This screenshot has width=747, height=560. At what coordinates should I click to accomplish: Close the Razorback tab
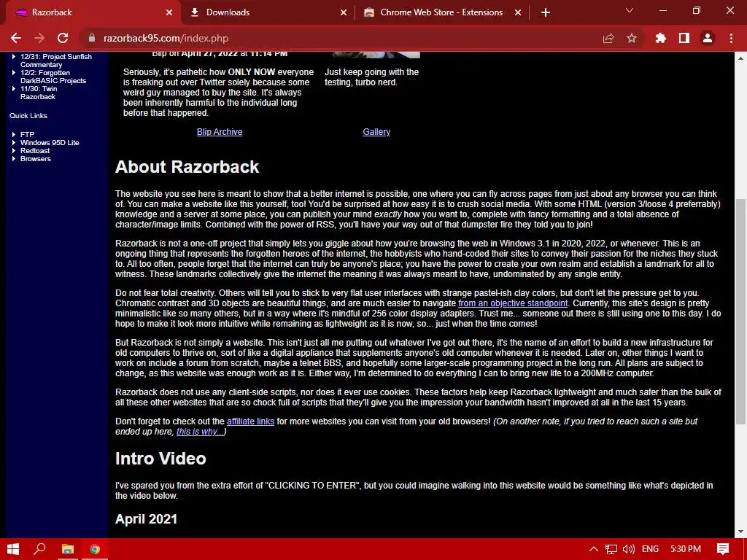(169, 12)
